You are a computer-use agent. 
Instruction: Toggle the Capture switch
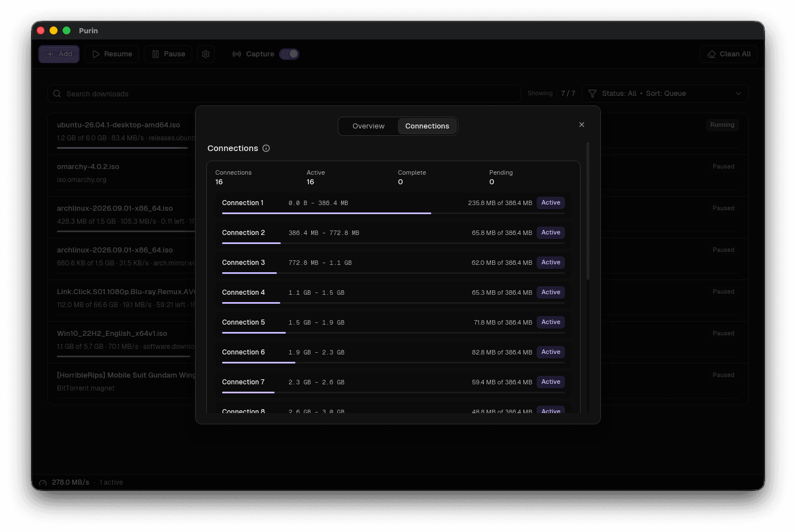click(289, 54)
